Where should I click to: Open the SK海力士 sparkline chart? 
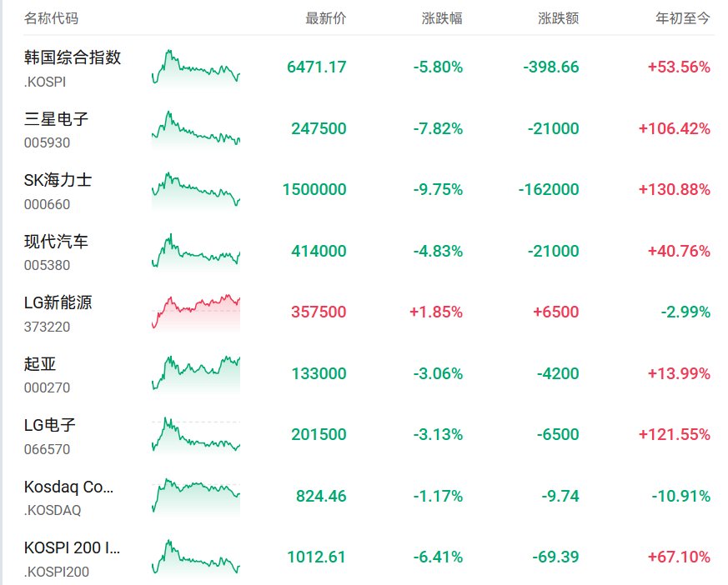(x=196, y=190)
